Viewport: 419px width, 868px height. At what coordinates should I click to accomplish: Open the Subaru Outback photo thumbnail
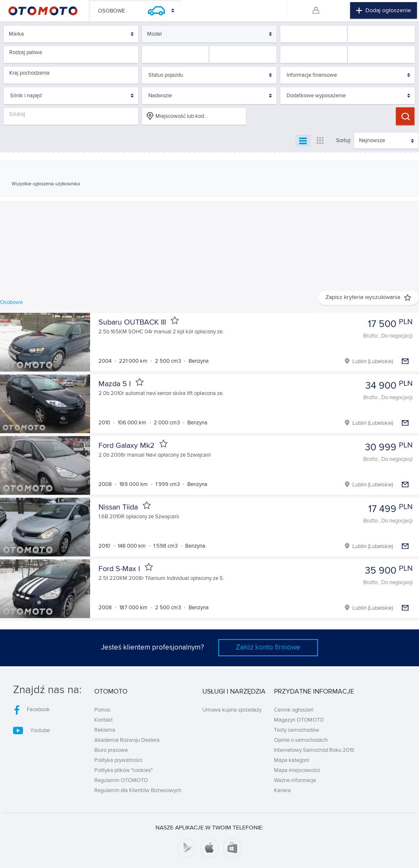45,342
